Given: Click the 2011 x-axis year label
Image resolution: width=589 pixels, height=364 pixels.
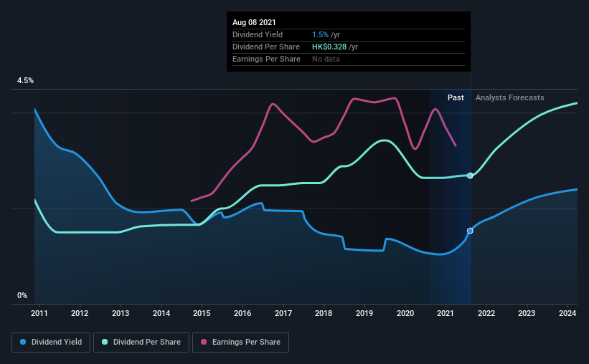Looking at the screenshot, I should [x=39, y=313].
